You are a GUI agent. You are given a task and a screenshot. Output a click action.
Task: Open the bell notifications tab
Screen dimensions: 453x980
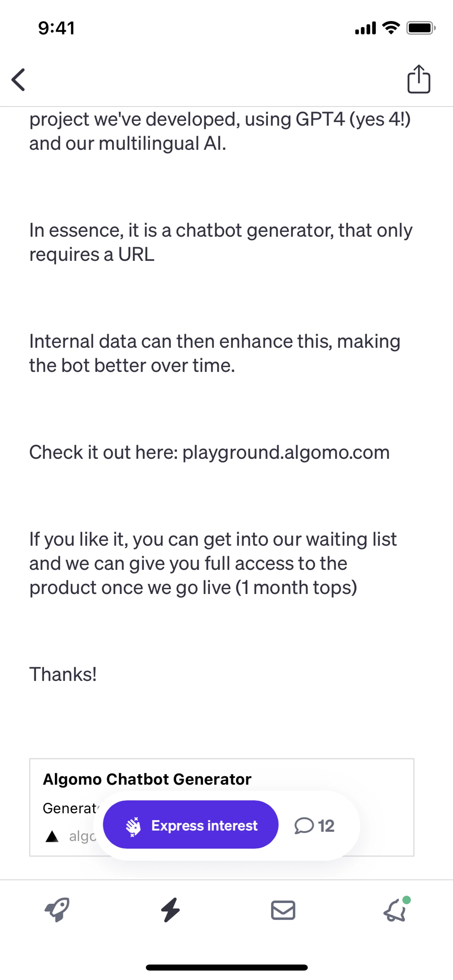pos(396,910)
